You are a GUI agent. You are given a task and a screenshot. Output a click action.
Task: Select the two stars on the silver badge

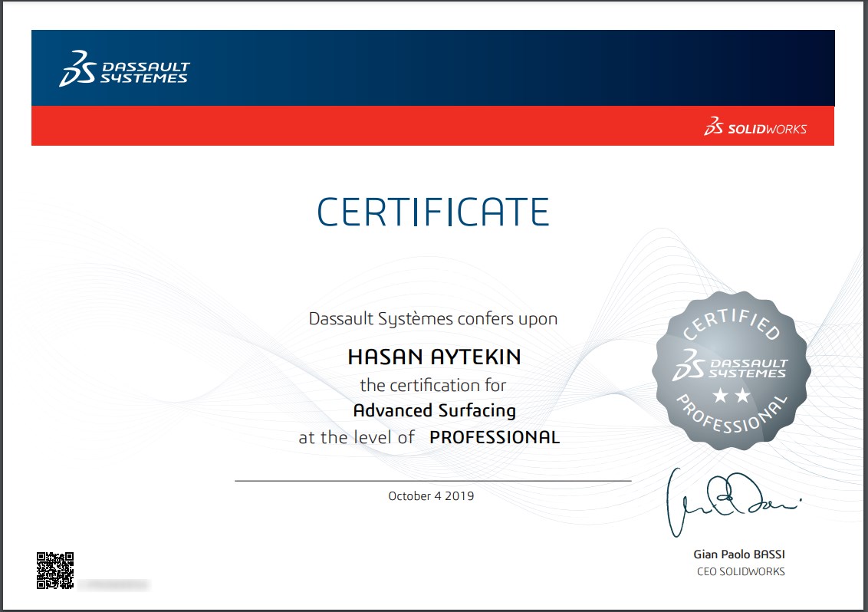(730, 396)
